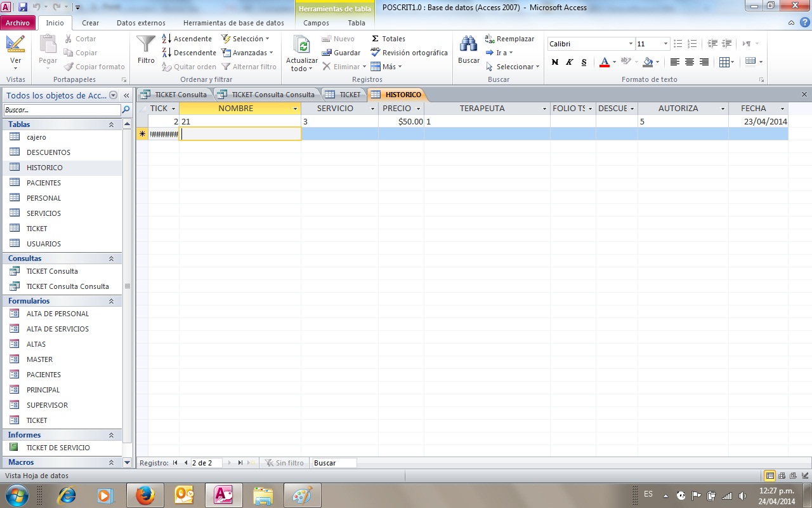Screen dimensions: 812x508
Task: Switch to Datos externos tab
Action: point(141,23)
